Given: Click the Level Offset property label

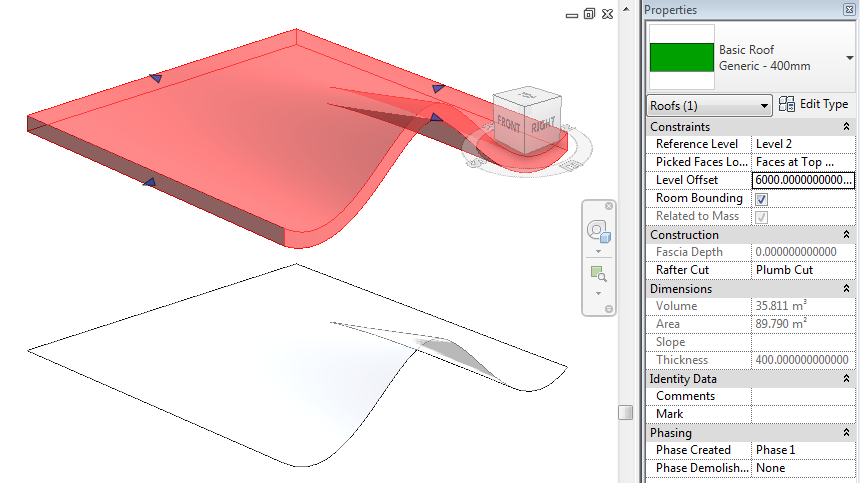Looking at the screenshot, I should point(687,180).
